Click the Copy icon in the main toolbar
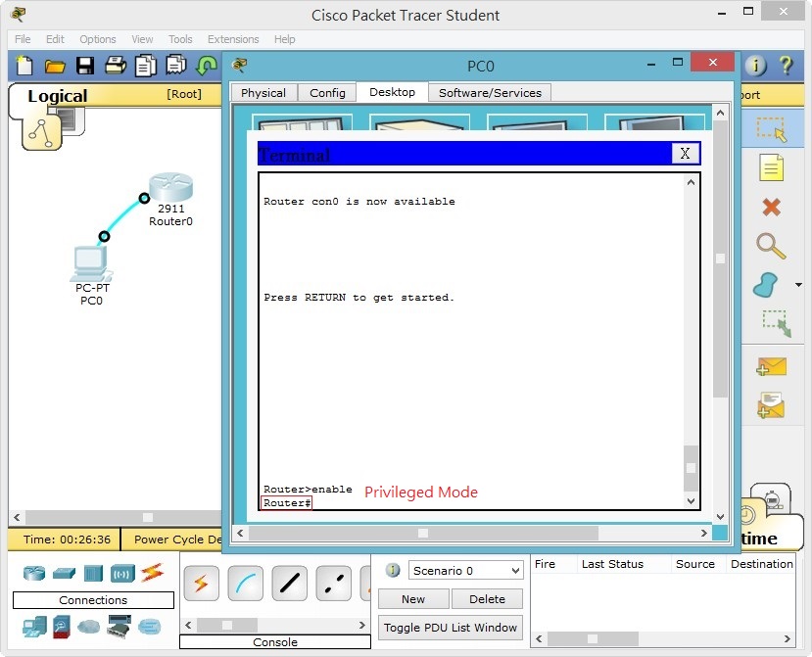 146,66
